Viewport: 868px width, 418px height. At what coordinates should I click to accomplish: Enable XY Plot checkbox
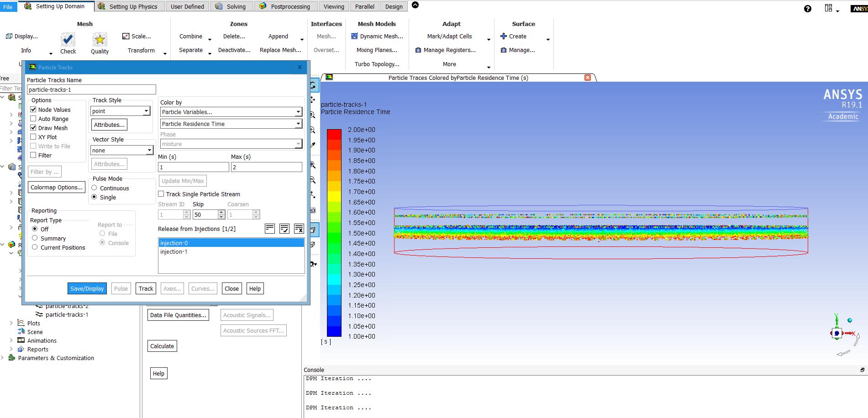(x=33, y=137)
